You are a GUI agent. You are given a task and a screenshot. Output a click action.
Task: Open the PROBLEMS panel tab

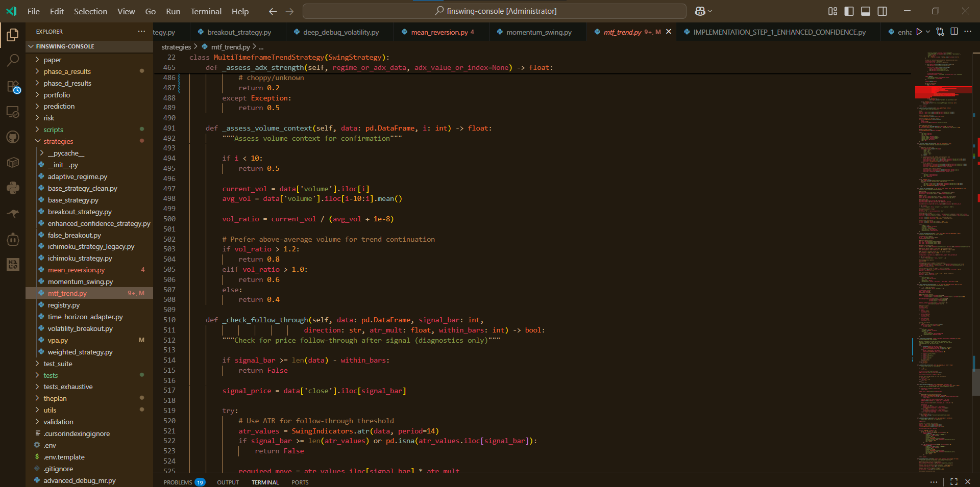coord(178,482)
